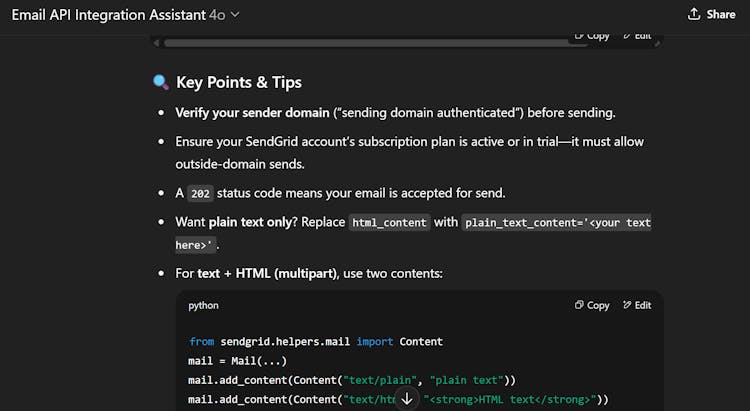750x411 pixels.
Task: Click the Key Points & Tips heading
Action: tap(239, 82)
